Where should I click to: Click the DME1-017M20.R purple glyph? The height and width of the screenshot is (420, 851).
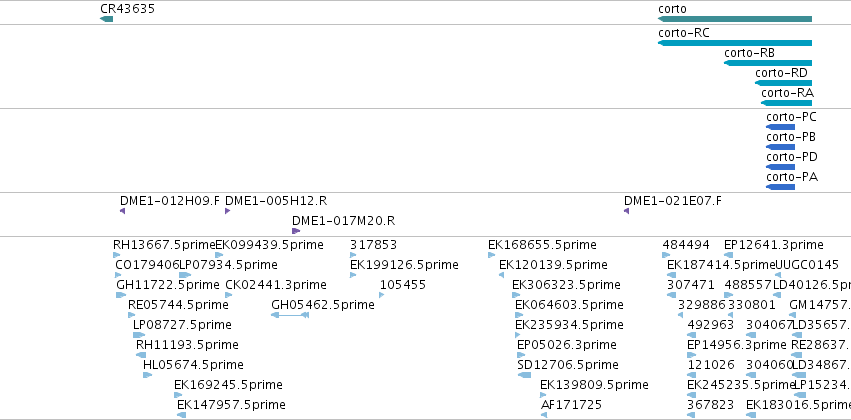pyautogui.click(x=296, y=231)
